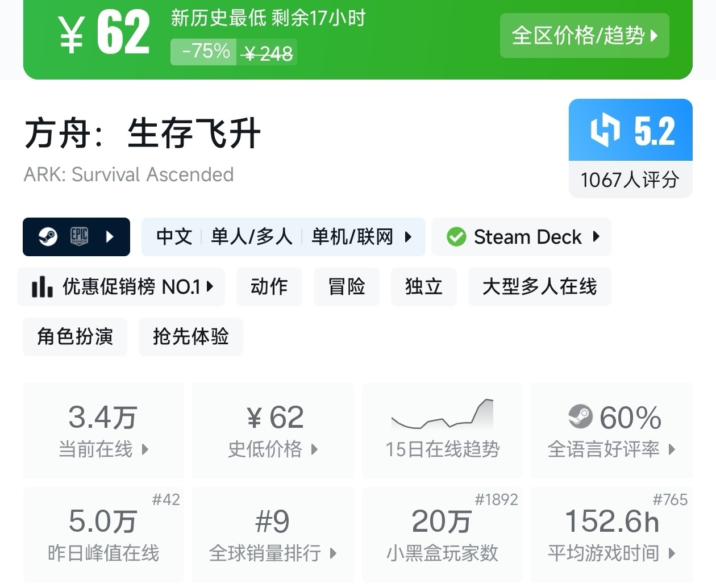
Task: Click the Heybox logo on 5.2 score
Action: pos(605,130)
